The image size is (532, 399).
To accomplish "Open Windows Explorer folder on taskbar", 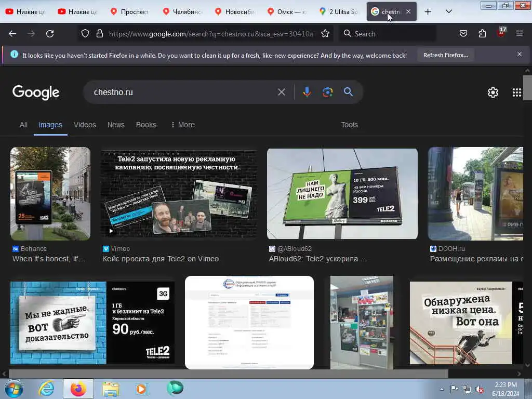I will click(111, 389).
